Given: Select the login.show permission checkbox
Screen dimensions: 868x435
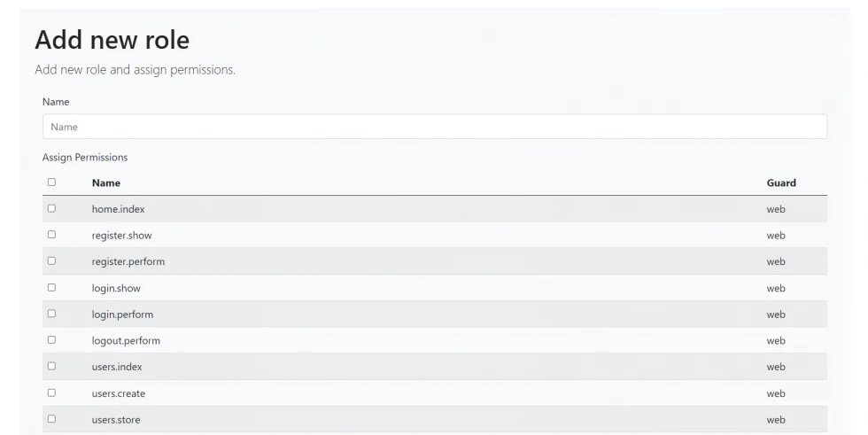Looking at the screenshot, I should click(51, 288).
